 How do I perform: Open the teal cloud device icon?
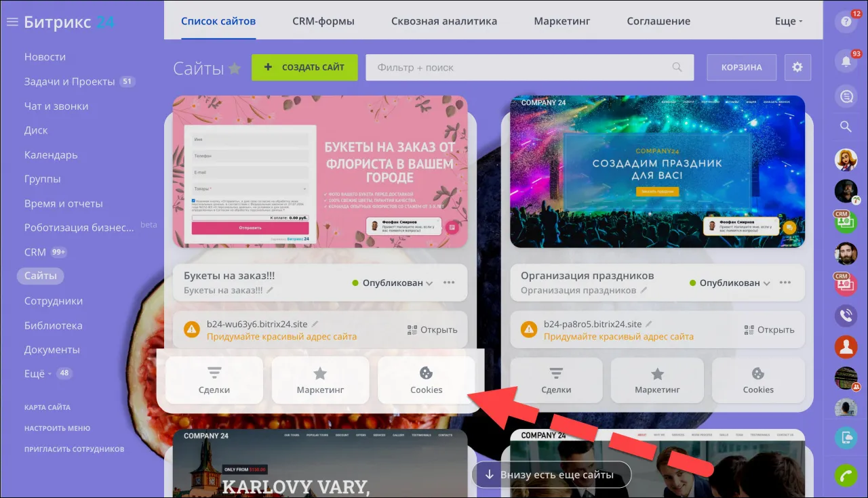(x=846, y=438)
